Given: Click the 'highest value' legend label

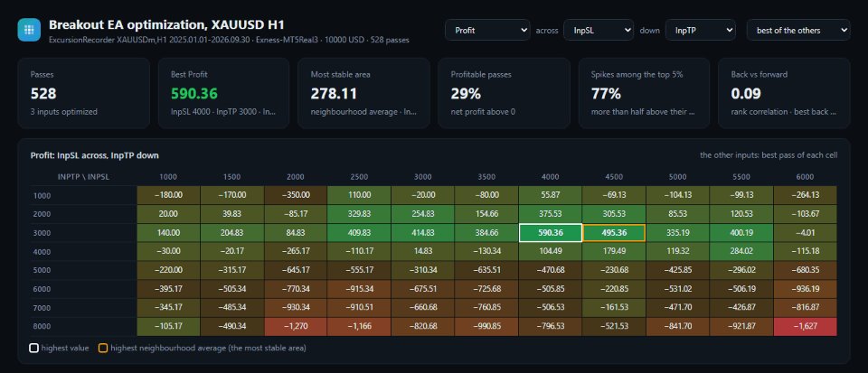Looking at the screenshot, I should click(x=65, y=348).
